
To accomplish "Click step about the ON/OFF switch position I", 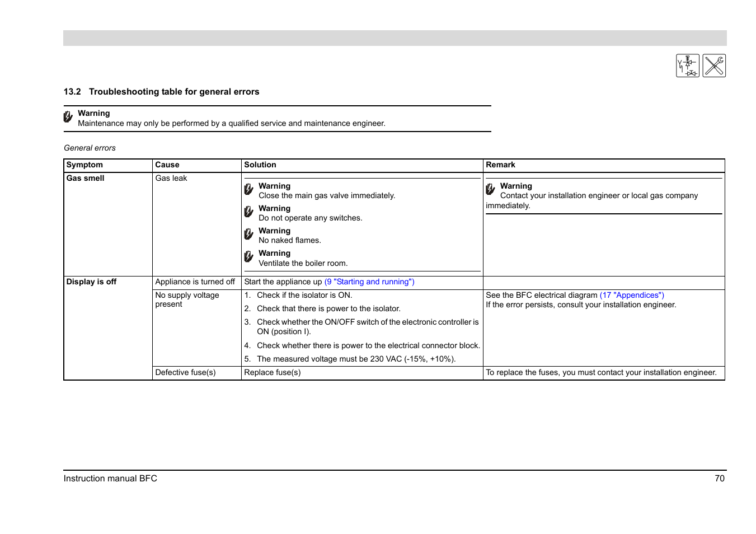I will pos(368,326).
